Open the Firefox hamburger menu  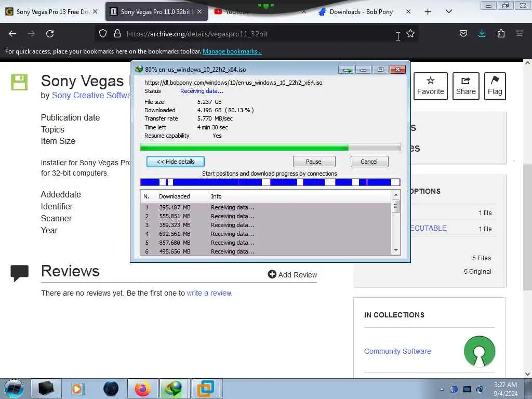tap(520, 33)
